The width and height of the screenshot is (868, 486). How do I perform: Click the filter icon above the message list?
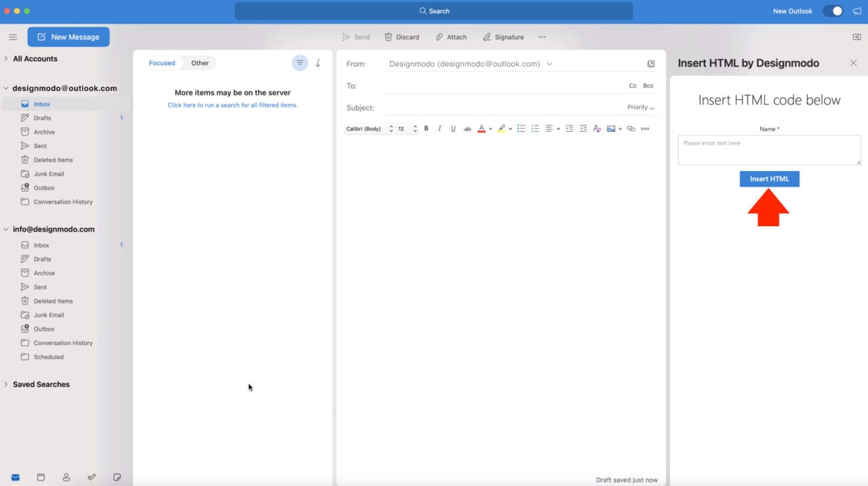tap(300, 62)
